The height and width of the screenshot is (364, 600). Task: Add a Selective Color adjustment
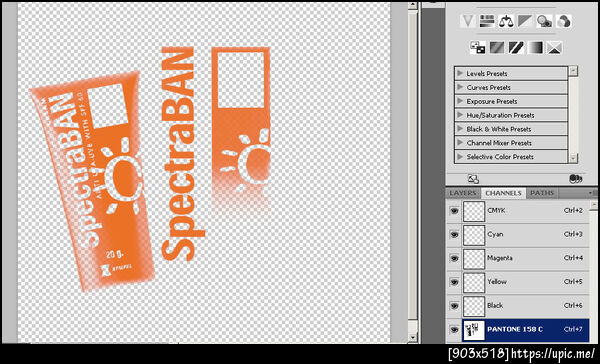click(554, 48)
